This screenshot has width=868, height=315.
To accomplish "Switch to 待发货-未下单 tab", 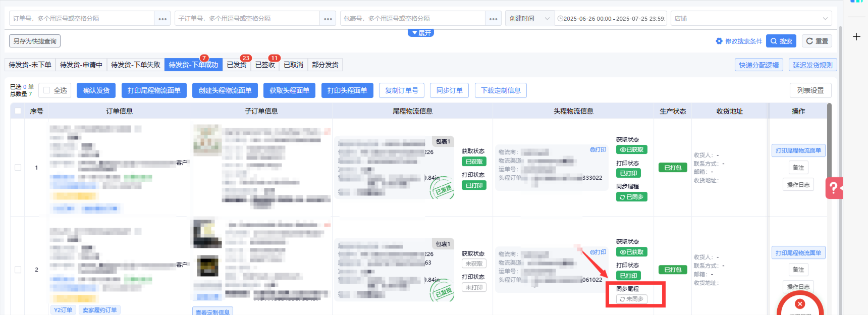I will coord(30,65).
